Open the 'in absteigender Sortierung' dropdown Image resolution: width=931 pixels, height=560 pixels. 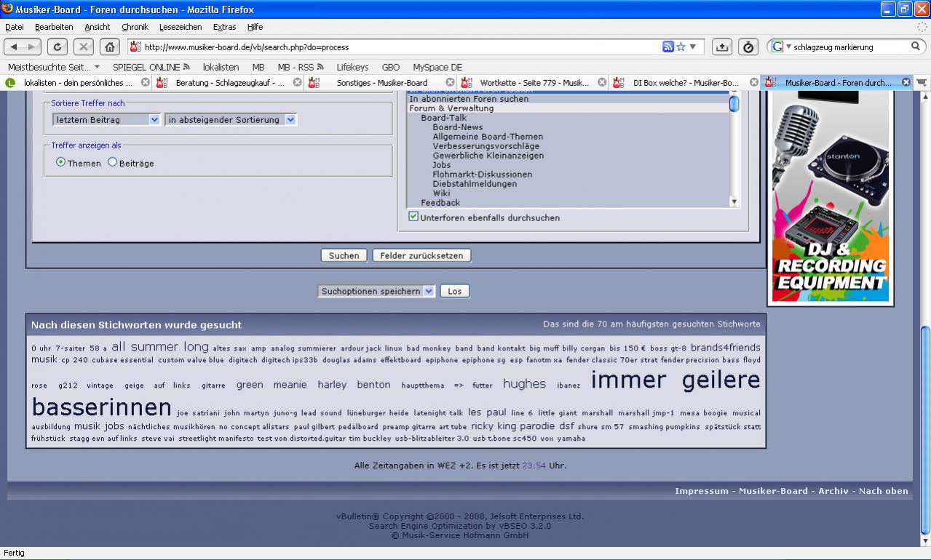(231, 120)
